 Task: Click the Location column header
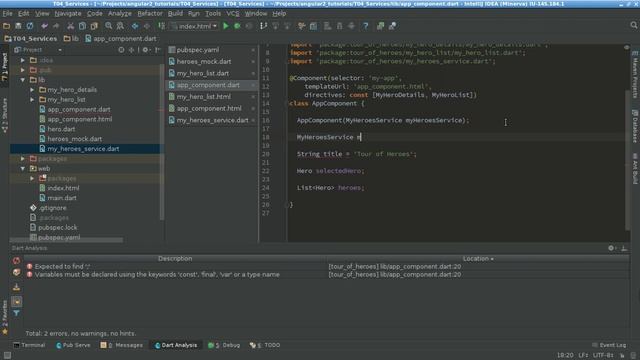point(478,259)
